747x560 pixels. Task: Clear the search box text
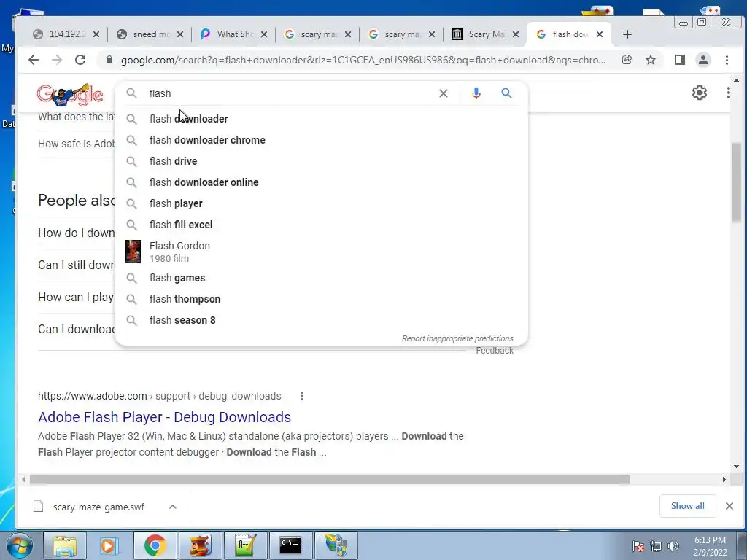(443, 93)
